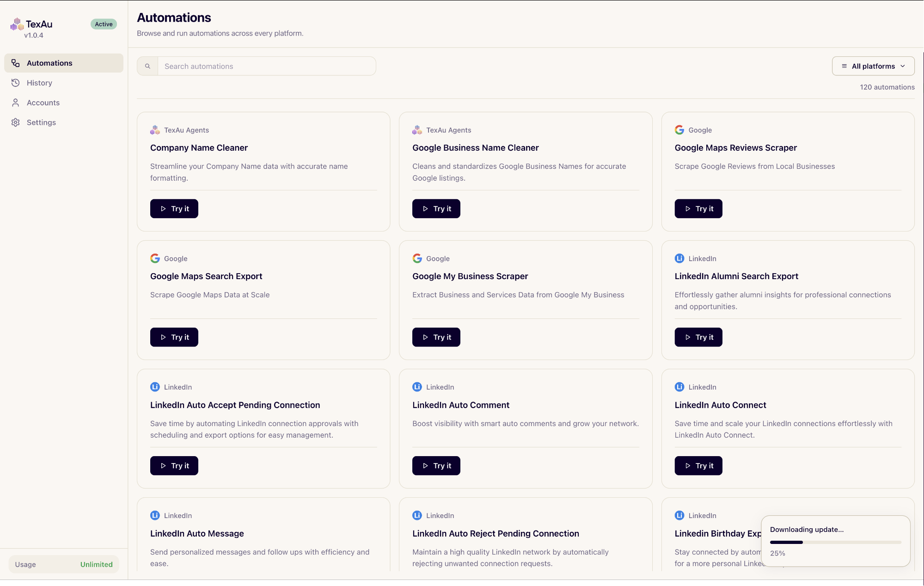Focus the Search automations field
The image size is (924, 586).
tap(267, 66)
